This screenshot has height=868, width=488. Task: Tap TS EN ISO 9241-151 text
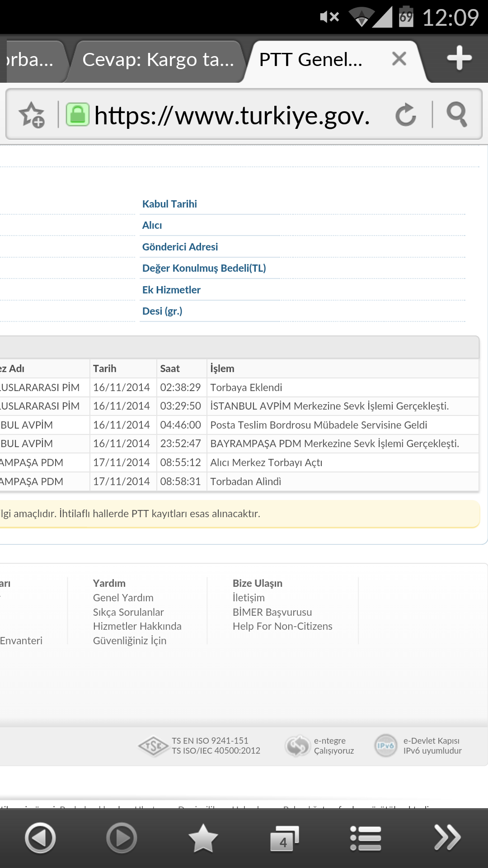(210, 741)
